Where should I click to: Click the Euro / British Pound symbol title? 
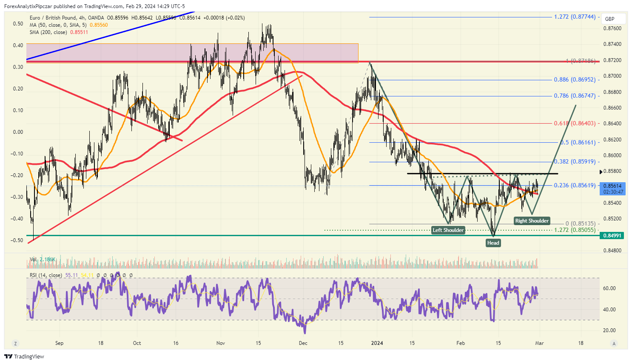[x=53, y=18]
